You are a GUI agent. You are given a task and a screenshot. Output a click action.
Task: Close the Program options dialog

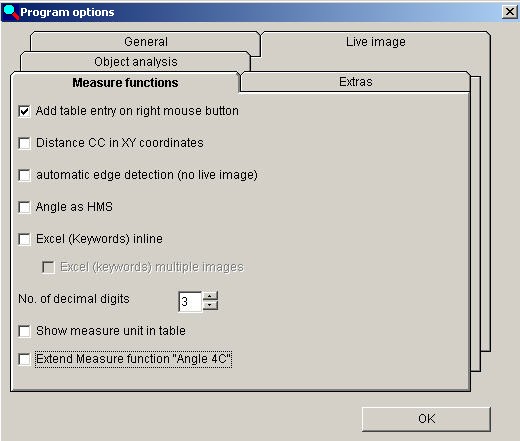[x=510, y=12]
